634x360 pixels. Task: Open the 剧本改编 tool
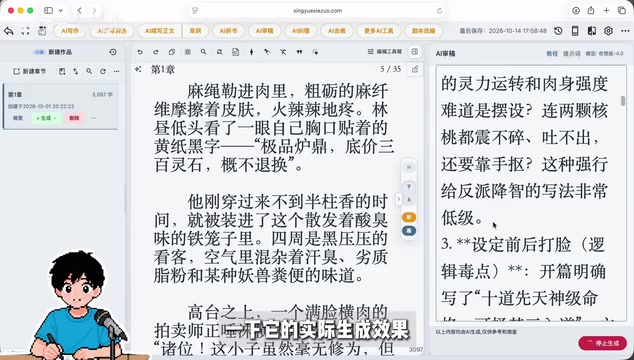click(423, 31)
